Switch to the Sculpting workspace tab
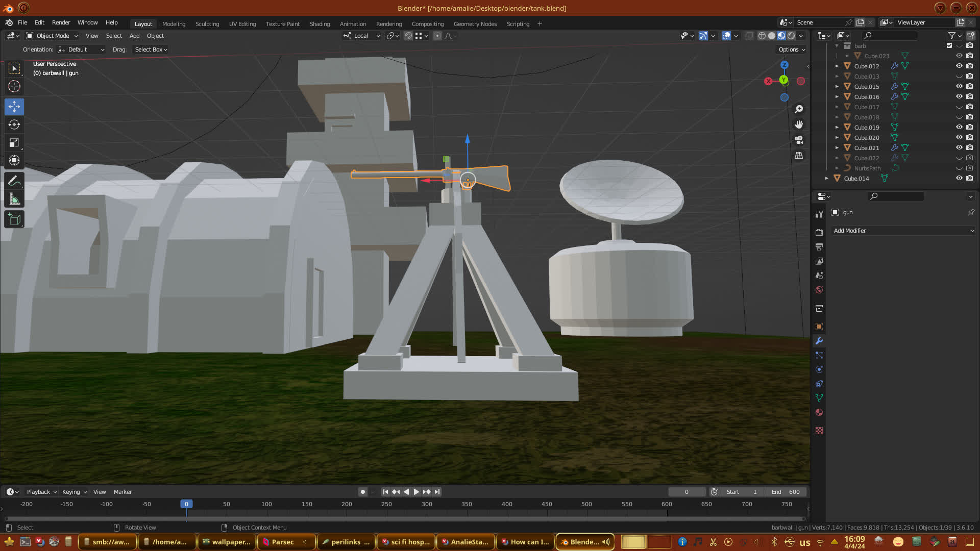Image resolution: width=980 pixels, height=551 pixels. (207, 24)
